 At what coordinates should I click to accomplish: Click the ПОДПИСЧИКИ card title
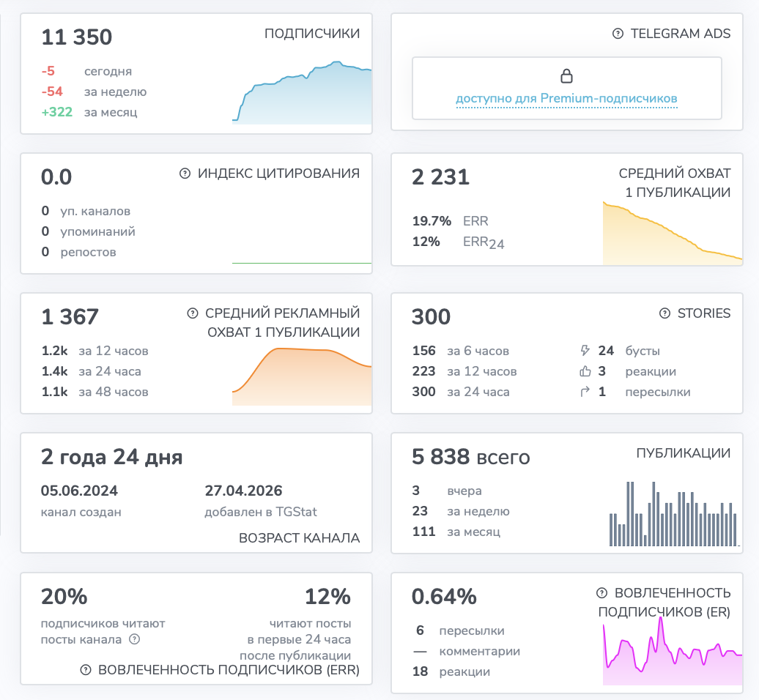(x=312, y=34)
